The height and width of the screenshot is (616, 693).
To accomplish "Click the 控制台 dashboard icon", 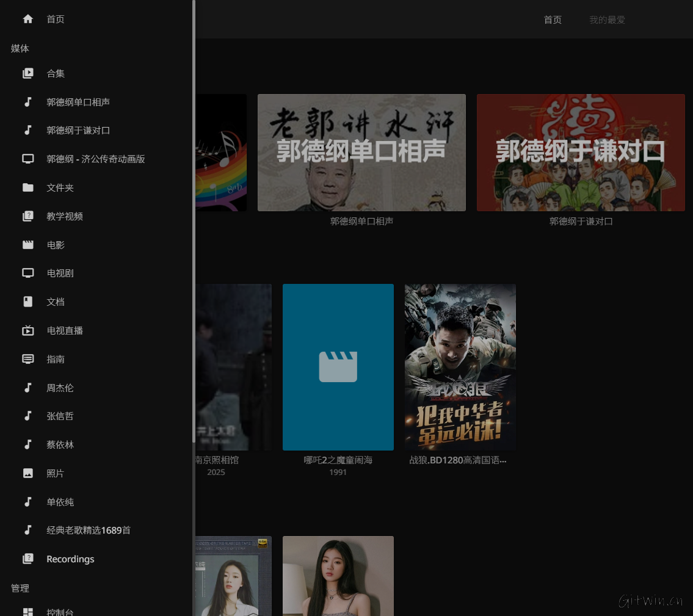I will (x=27, y=611).
